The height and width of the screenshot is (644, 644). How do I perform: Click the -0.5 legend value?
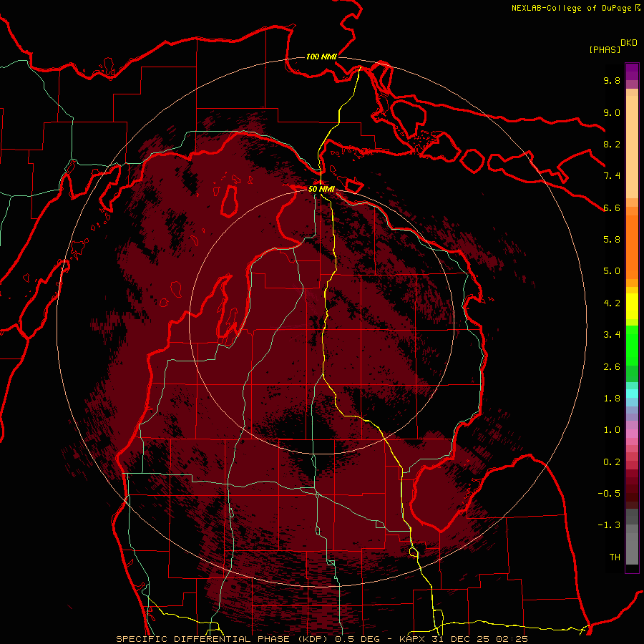pos(609,494)
